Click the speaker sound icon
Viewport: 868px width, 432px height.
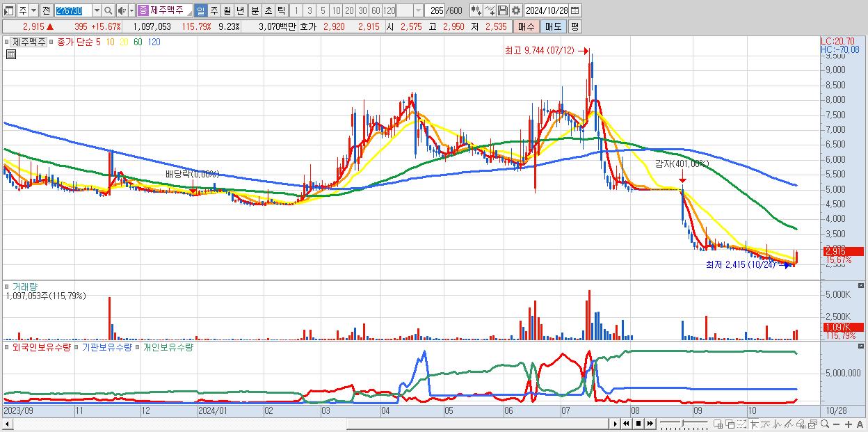pyautogui.click(x=122, y=10)
